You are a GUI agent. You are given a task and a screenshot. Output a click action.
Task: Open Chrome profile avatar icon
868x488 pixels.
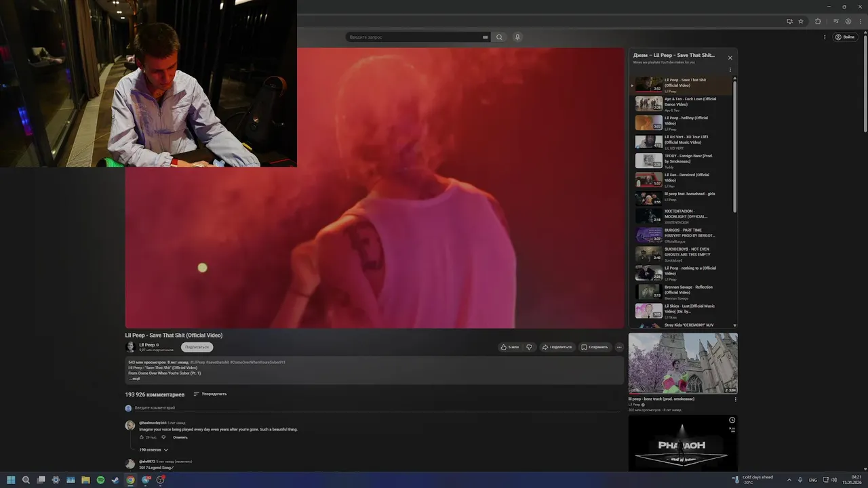(x=848, y=21)
